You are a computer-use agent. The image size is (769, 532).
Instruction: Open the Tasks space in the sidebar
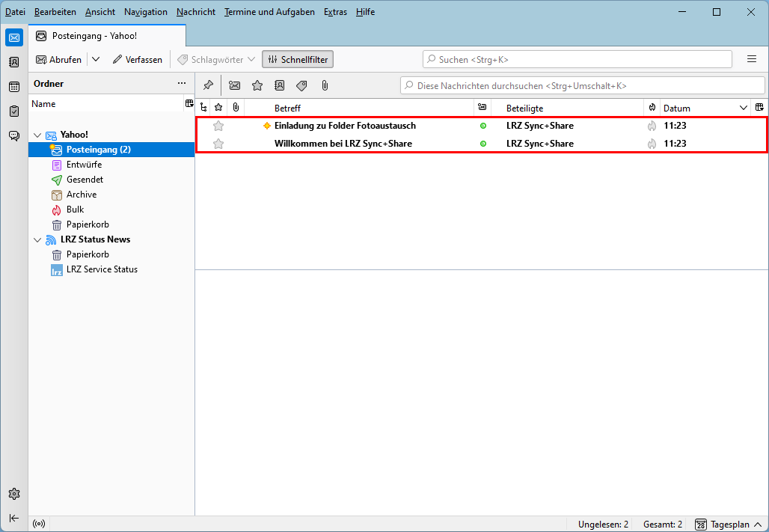point(14,111)
